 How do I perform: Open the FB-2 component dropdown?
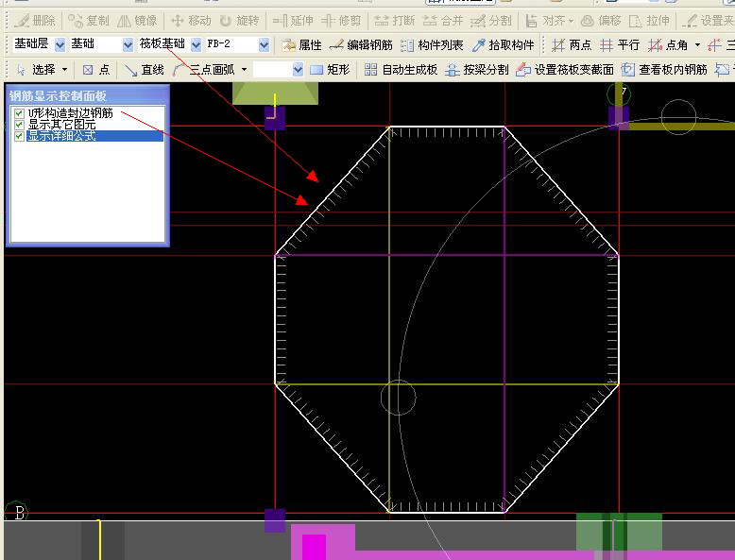[264, 45]
